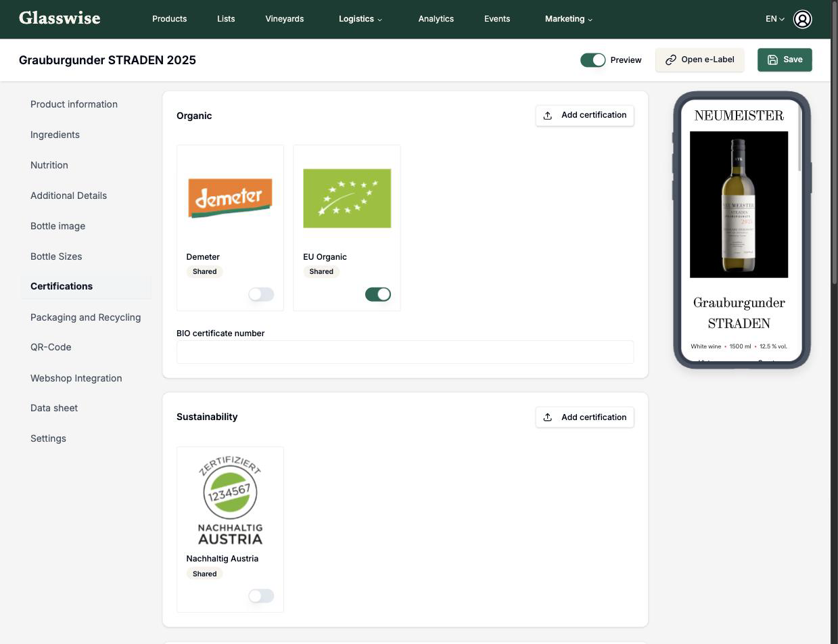This screenshot has height=644, width=838.
Task: Open the Data sheet section
Action: coord(54,408)
